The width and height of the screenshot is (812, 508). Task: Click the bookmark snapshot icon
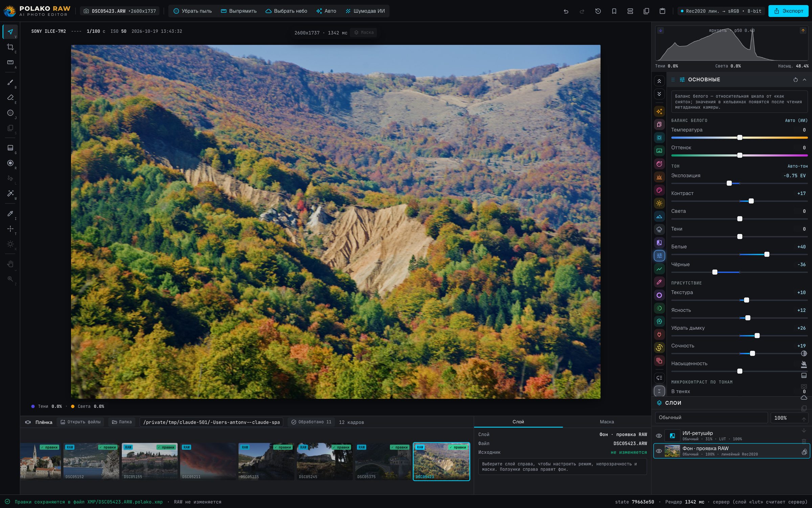(x=614, y=11)
